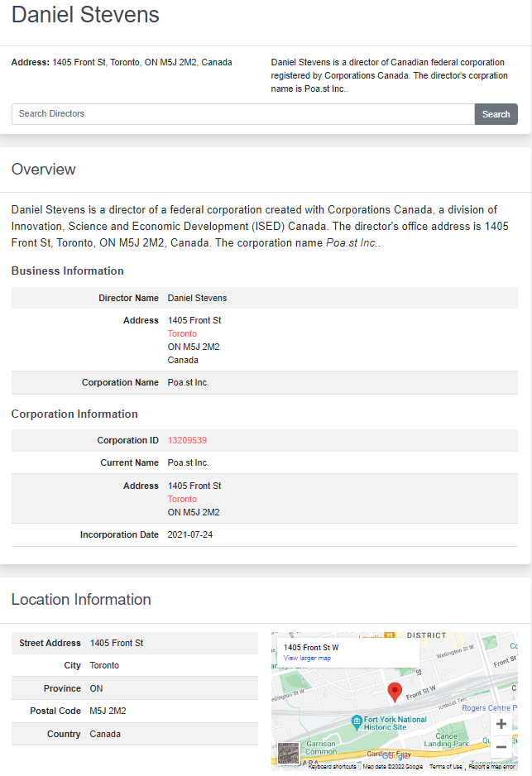
Task: Click the Address line at page top
Action: tap(122, 62)
